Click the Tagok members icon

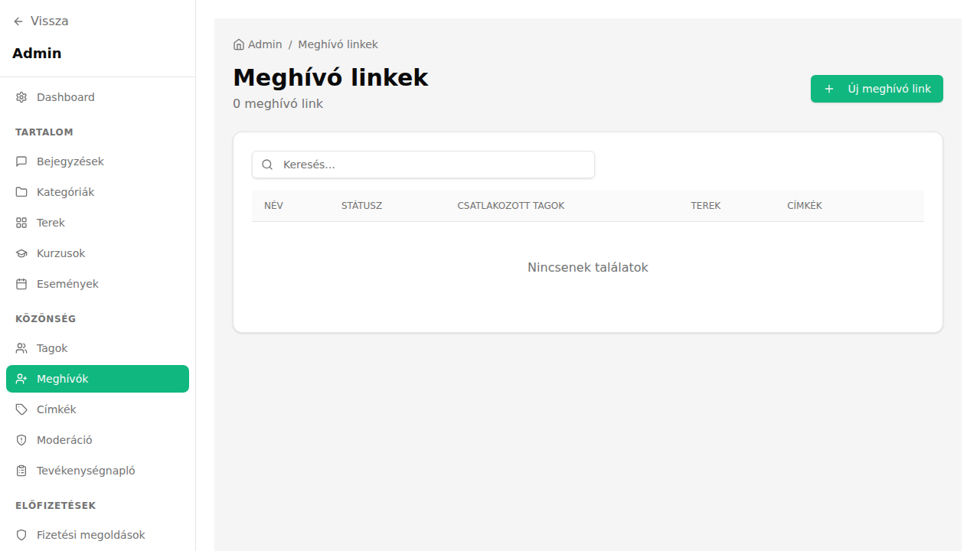[20, 347]
